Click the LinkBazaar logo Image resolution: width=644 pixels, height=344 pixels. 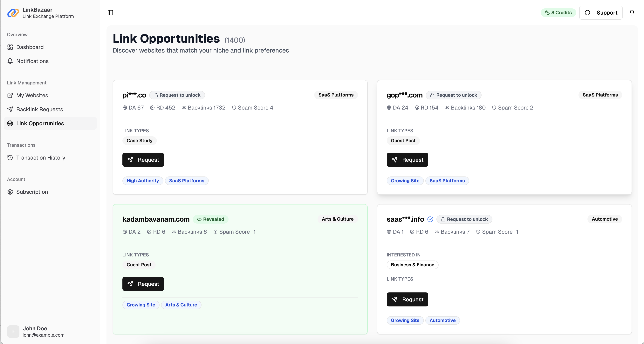[13, 13]
